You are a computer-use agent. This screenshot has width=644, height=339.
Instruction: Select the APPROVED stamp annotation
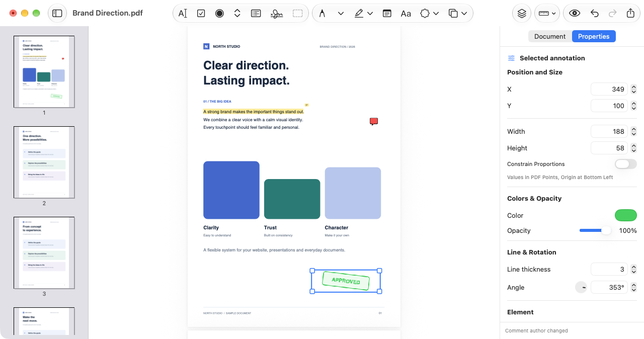click(346, 281)
